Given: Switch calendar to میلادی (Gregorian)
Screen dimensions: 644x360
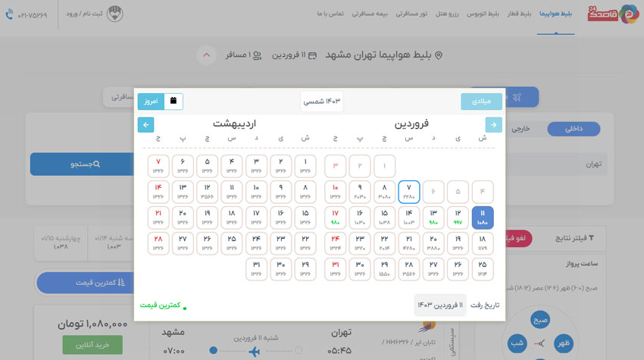Looking at the screenshot, I should (x=481, y=101).
